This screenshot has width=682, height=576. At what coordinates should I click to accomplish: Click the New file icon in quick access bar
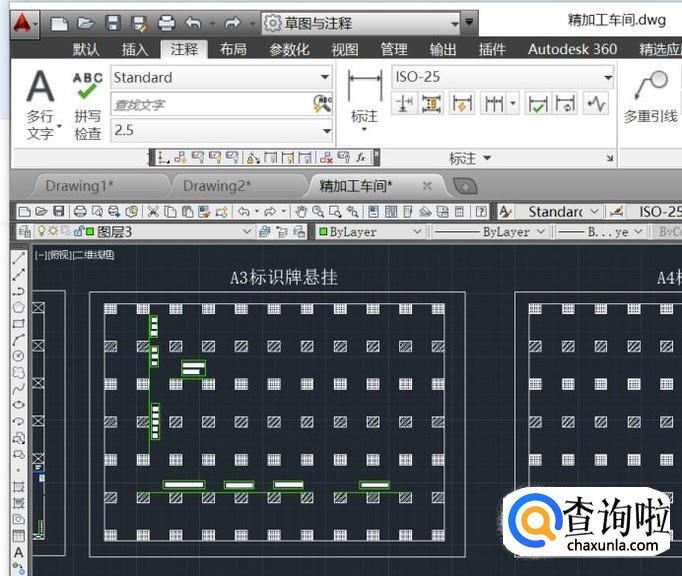(59, 23)
